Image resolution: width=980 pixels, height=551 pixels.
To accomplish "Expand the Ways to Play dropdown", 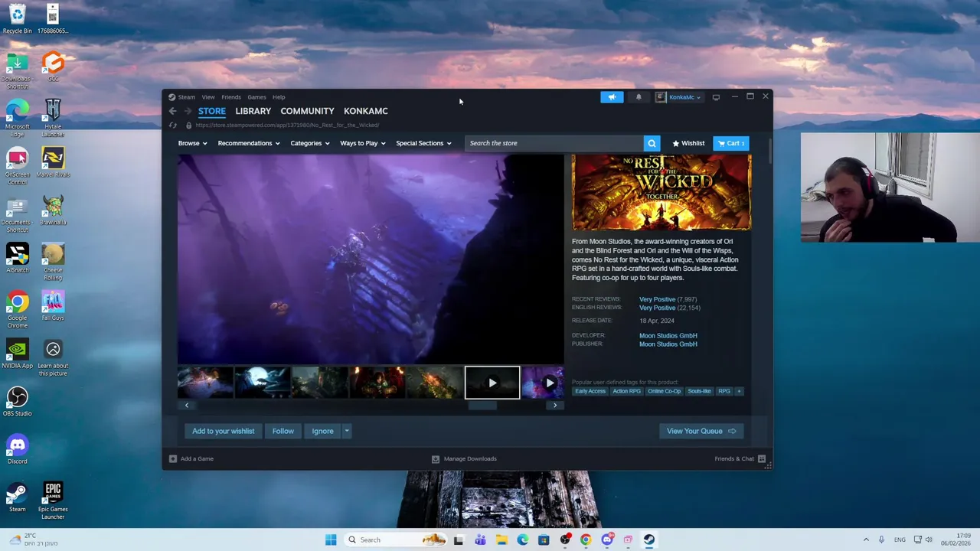I will click(363, 143).
